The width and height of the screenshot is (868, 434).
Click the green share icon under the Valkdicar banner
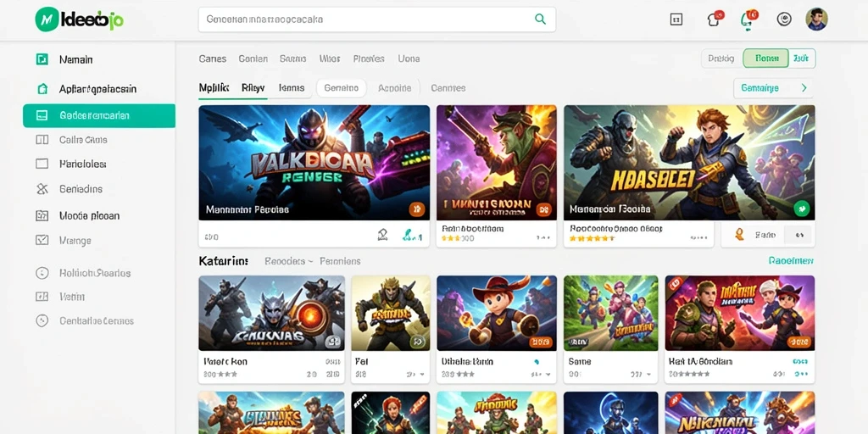pos(412,236)
